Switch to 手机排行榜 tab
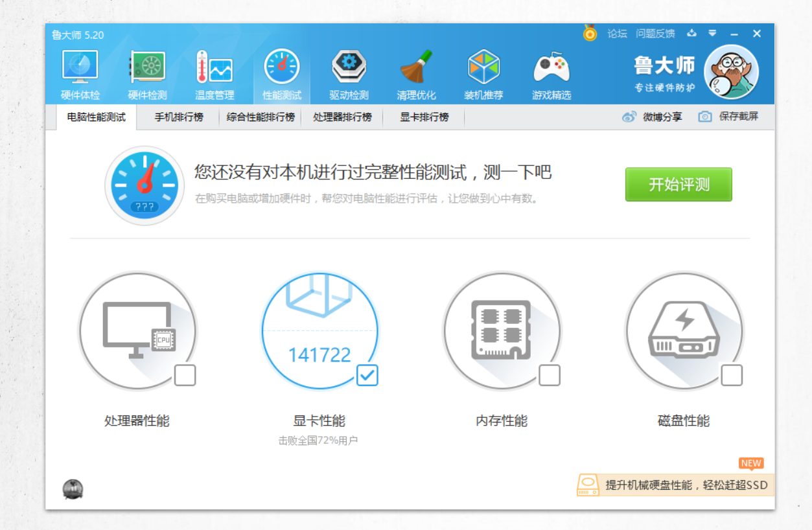Screen dimensions: 812x530 (x=178, y=117)
